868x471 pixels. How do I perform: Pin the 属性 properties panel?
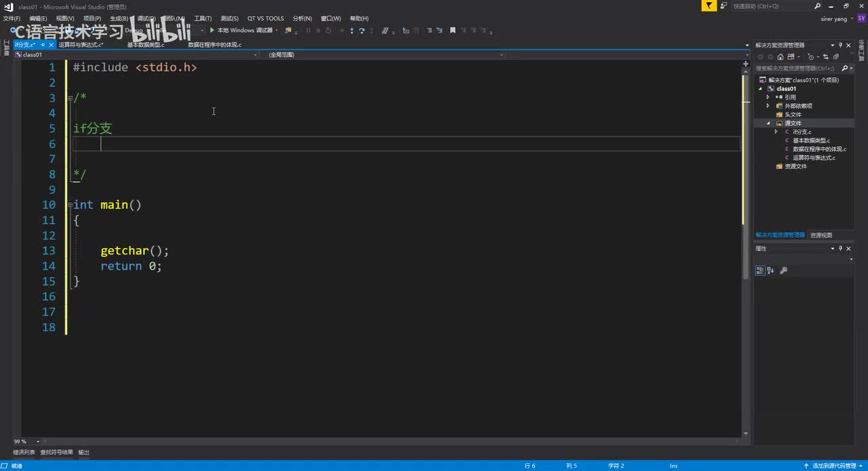(840, 248)
